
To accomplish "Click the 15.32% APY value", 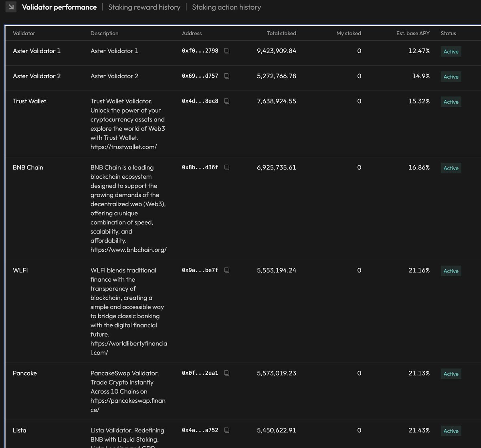I will 419,101.
